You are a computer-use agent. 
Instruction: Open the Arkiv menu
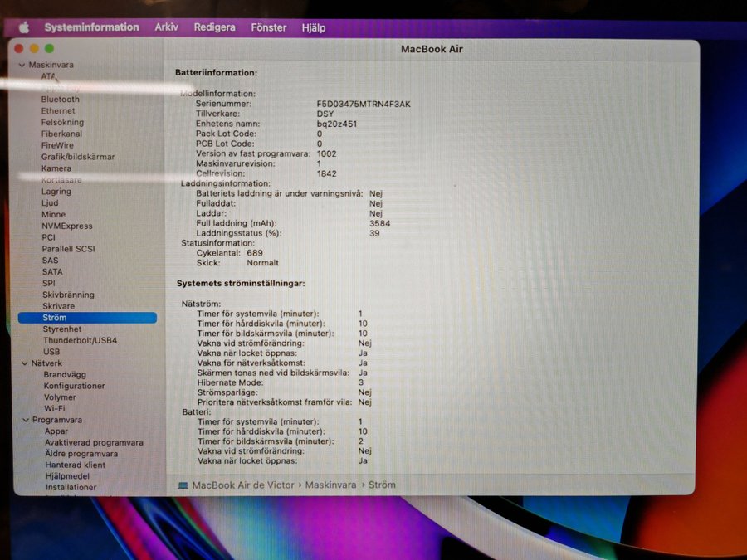(166, 27)
